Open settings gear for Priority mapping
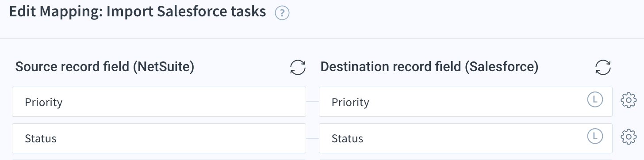644x160 pixels. tap(629, 101)
